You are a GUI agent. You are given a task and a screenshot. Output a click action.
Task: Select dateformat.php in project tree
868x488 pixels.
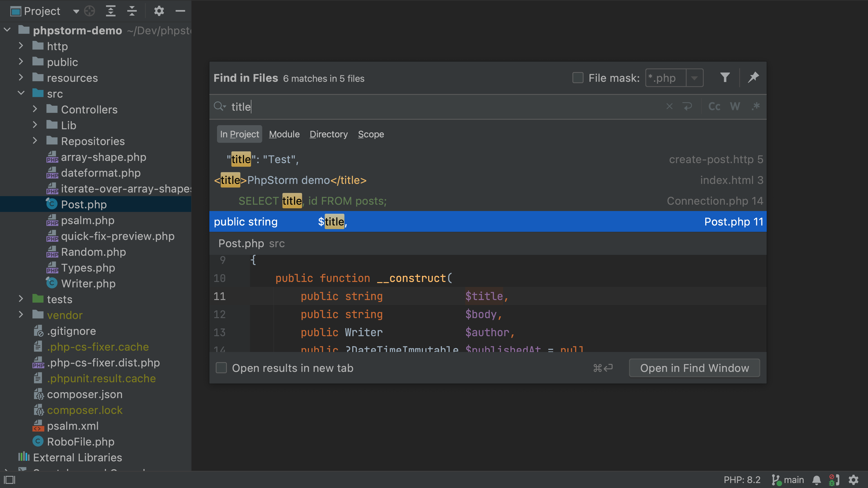pos(100,173)
